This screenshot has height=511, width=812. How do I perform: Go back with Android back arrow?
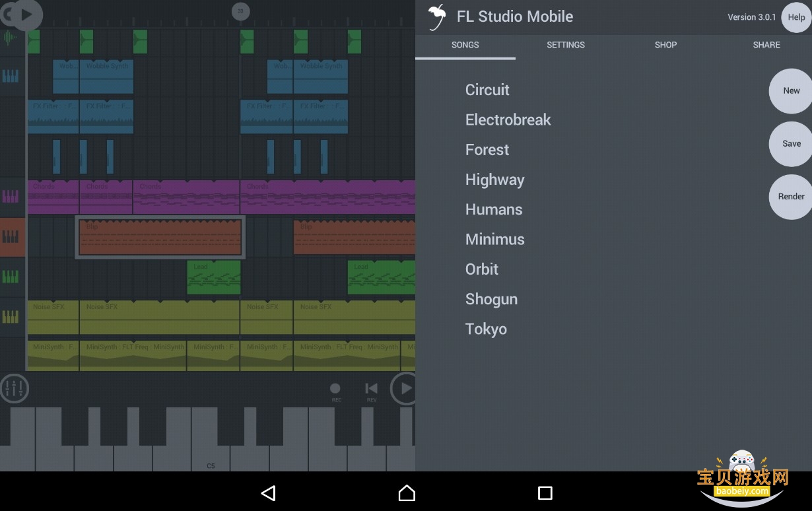(x=268, y=493)
